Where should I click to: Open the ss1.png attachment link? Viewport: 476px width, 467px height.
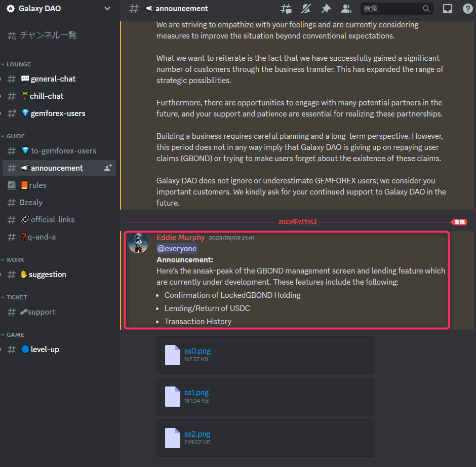(x=196, y=392)
